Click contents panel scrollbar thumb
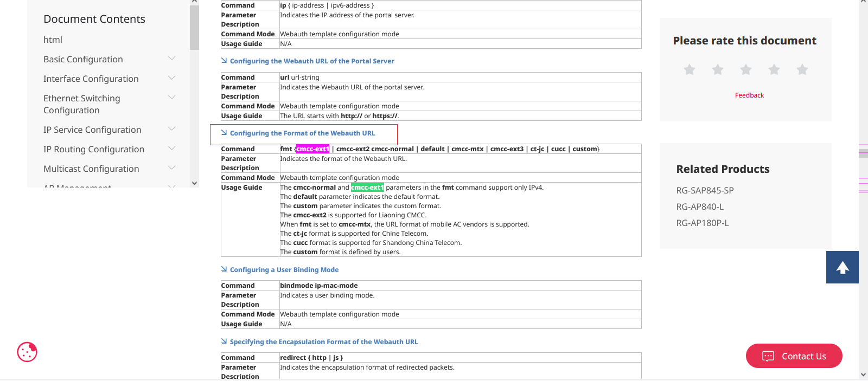Screen dimensions: 868x381 [194, 27]
